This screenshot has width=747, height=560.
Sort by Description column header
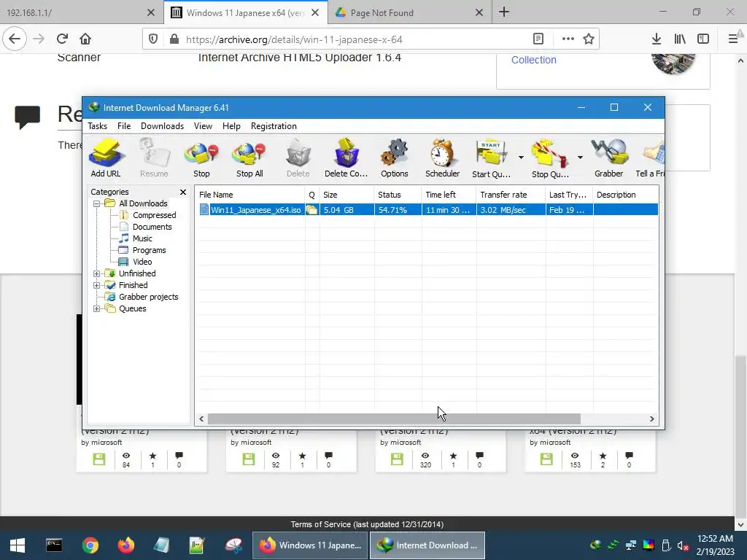tap(625, 195)
